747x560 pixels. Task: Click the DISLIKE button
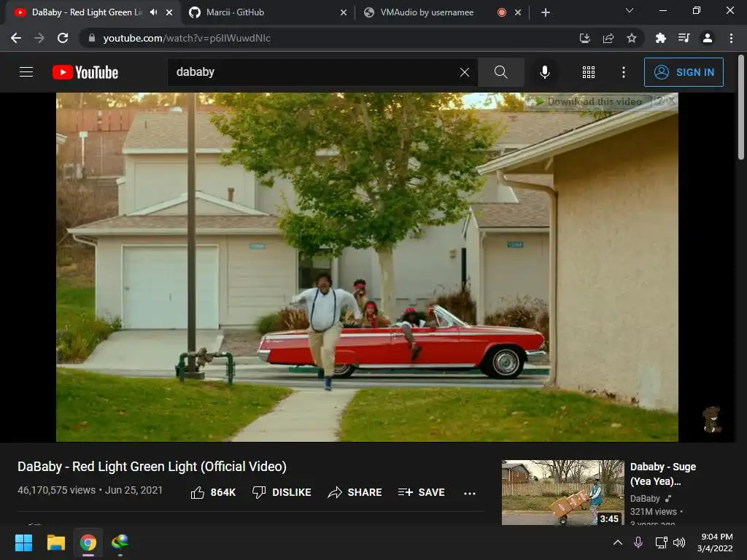282,492
